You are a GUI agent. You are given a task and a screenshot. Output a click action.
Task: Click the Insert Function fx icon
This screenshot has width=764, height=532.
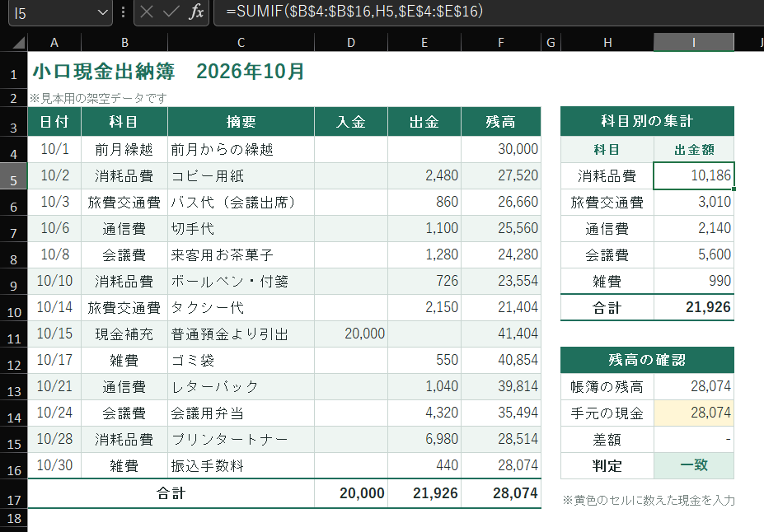click(x=196, y=12)
